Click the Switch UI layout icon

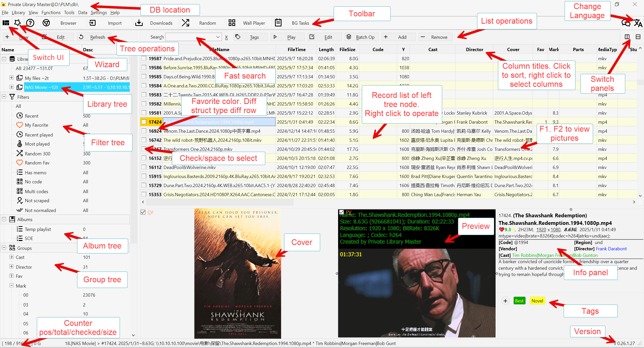(x=6, y=23)
